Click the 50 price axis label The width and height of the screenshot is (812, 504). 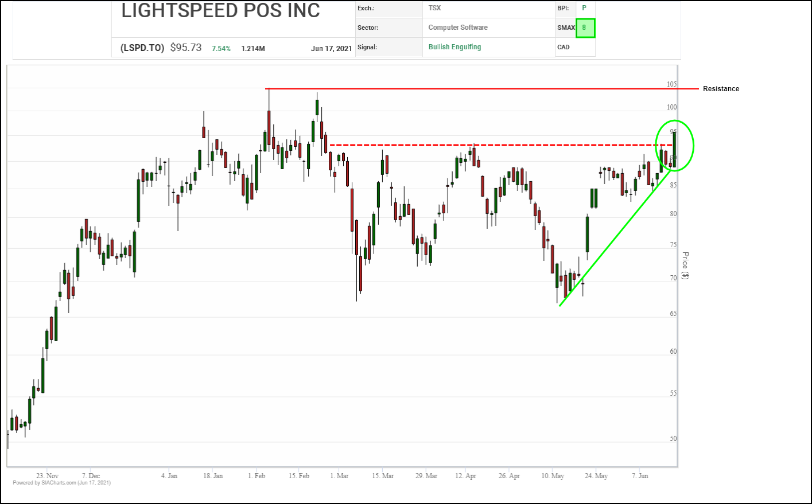673,439
